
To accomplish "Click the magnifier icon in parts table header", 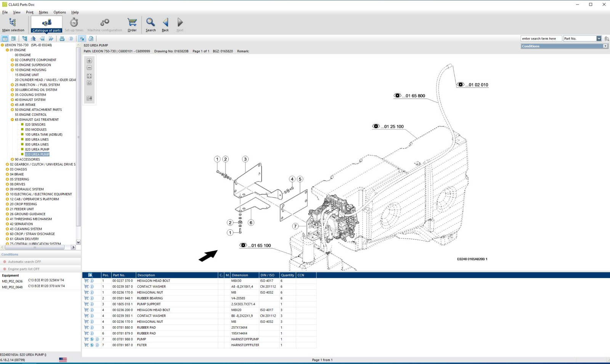I will (x=90, y=275).
